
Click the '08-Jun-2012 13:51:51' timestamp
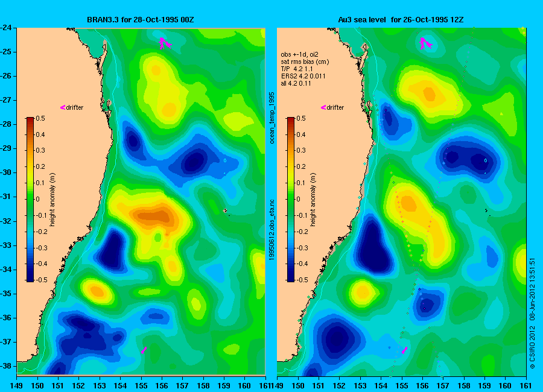532,290
